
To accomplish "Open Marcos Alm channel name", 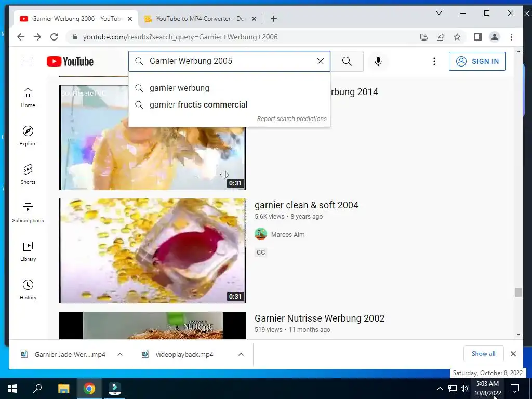I will [x=288, y=234].
